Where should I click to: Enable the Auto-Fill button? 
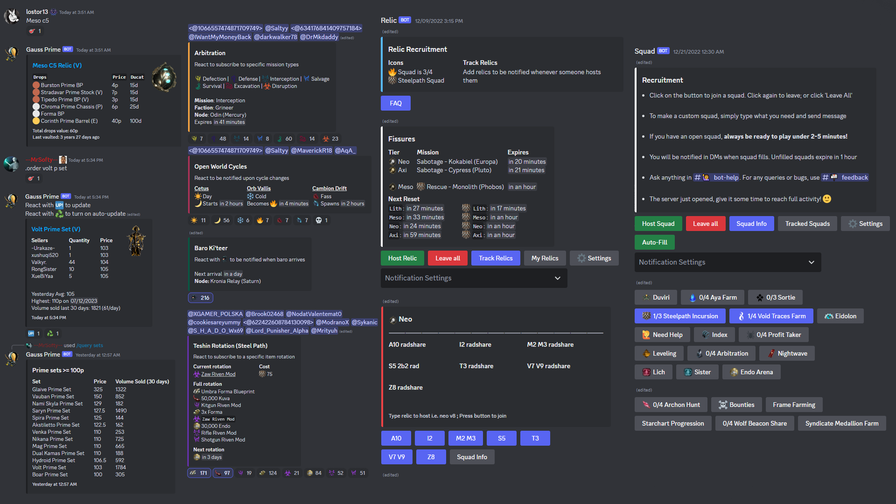[x=654, y=242]
